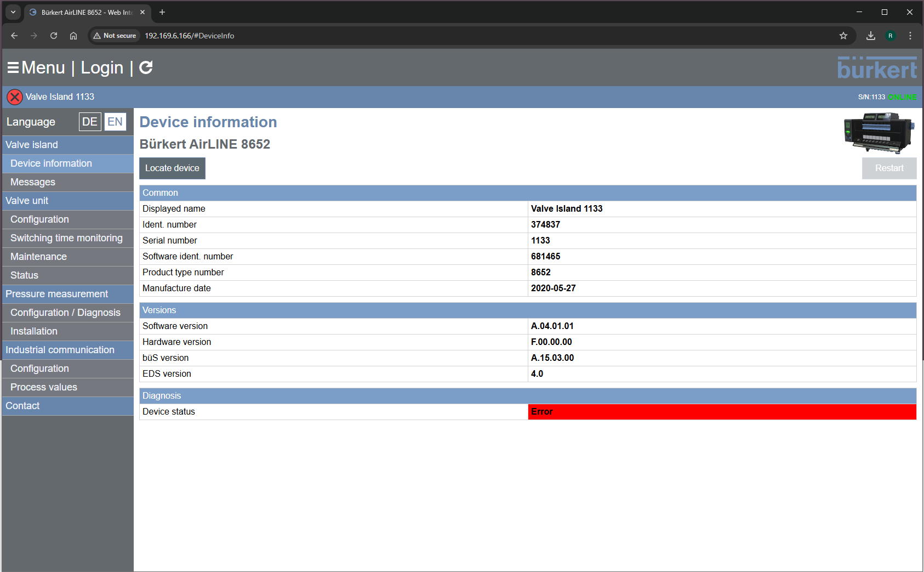The width and height of the screenshot is (924, 572).
Task: Switch language to DE
Action: tap(90, 122)
